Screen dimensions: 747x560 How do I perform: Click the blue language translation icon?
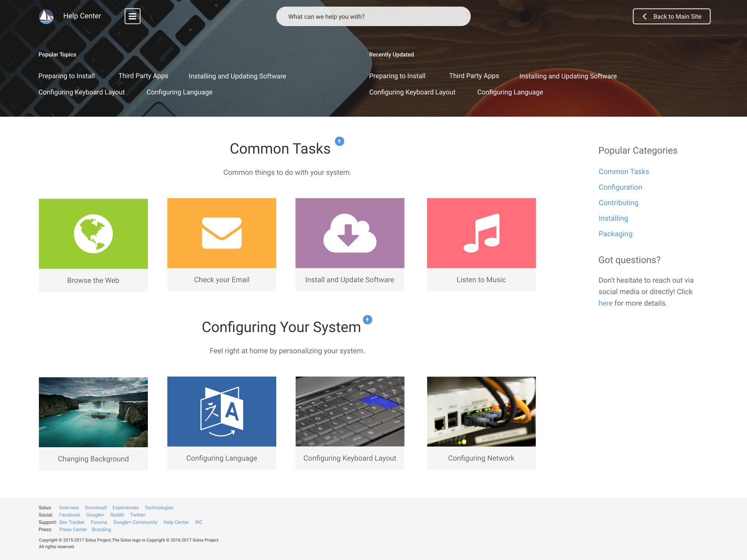point(222,411)
